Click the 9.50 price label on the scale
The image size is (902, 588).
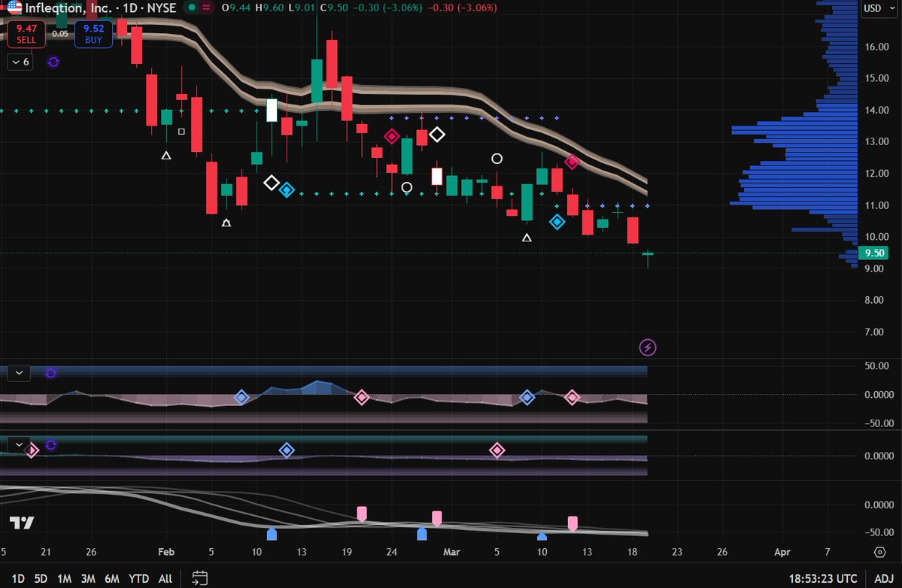click(x=873, y=253)
